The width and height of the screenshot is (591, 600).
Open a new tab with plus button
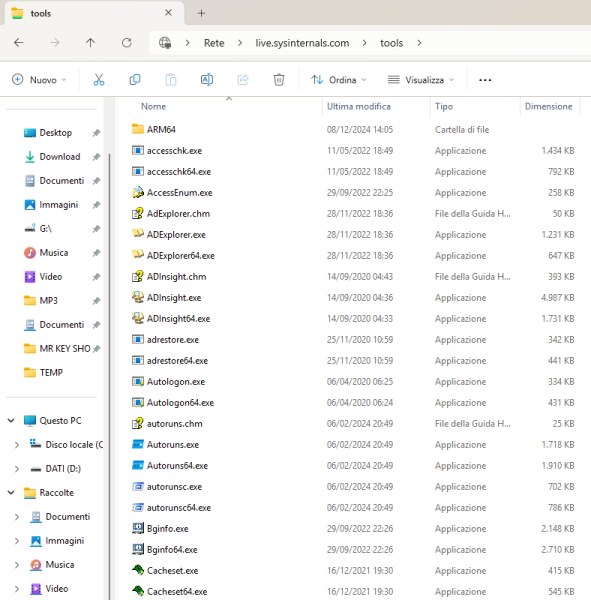tap(201, 13)
